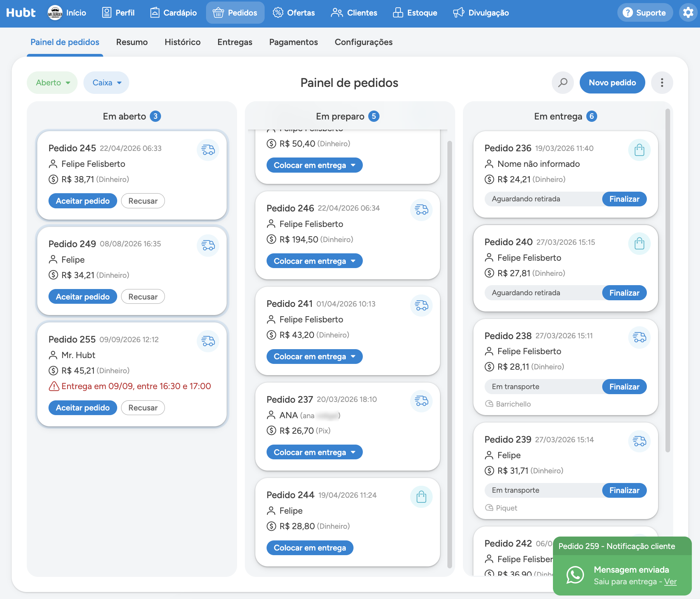Screen dimensions: 700x599
Task: Click pickup bag icon on Pedido 236
Action: pyautogui.click(x=639, y=150)
